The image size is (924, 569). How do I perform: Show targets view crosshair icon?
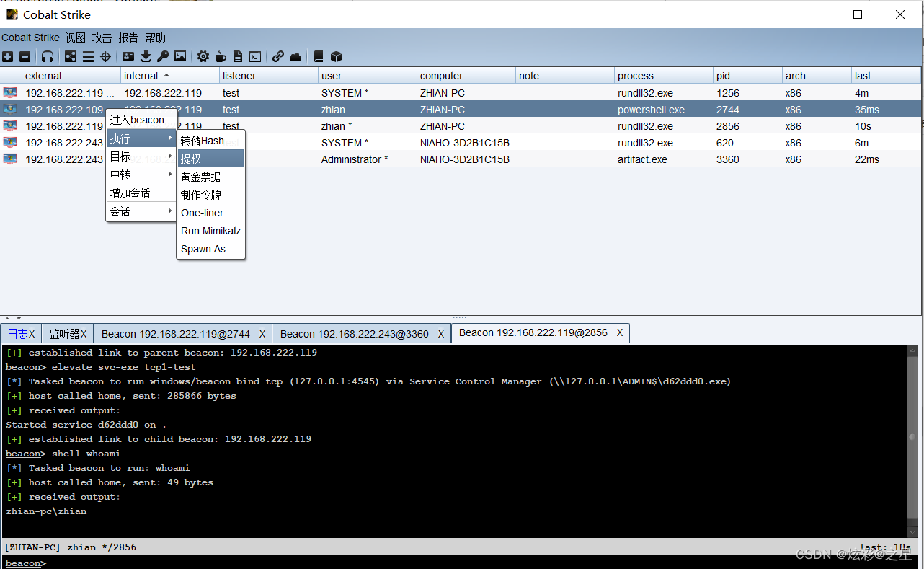click(x=105, y=56)
